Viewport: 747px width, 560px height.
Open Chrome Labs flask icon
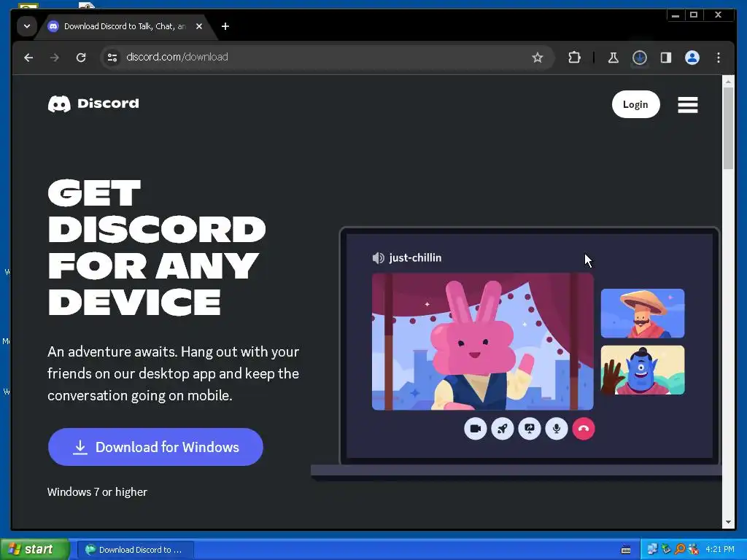[x=613, y=58]
